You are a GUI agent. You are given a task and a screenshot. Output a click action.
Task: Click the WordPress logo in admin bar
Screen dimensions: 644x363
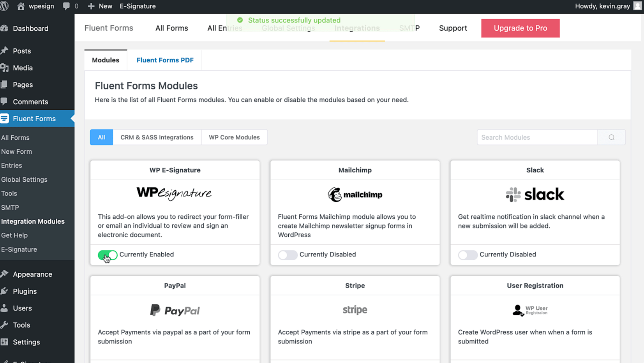[x=4, y=6]
